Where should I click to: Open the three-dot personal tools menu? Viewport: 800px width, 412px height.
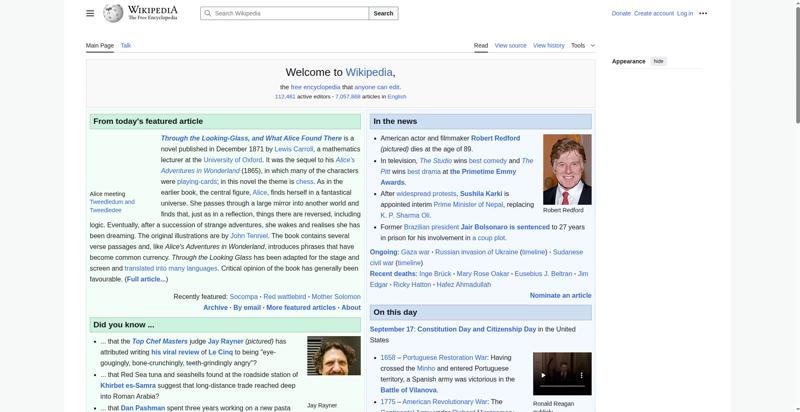pos(703,13)
